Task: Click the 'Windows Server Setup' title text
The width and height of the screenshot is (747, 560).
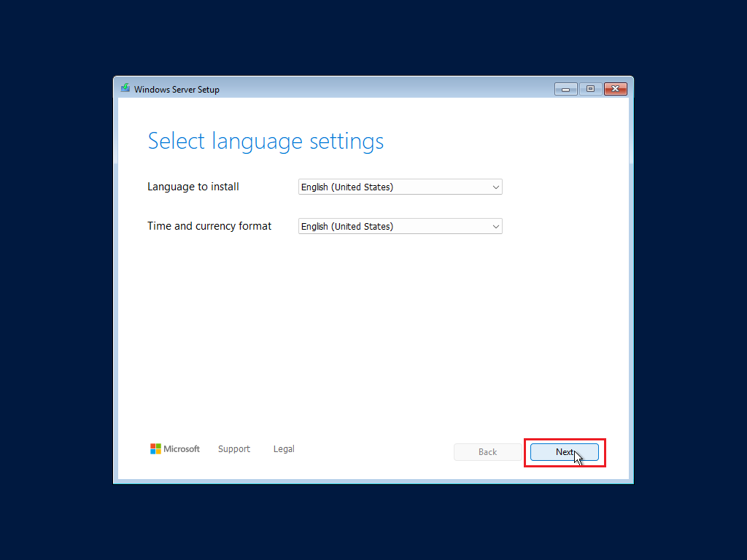Action: pos(177,90)
